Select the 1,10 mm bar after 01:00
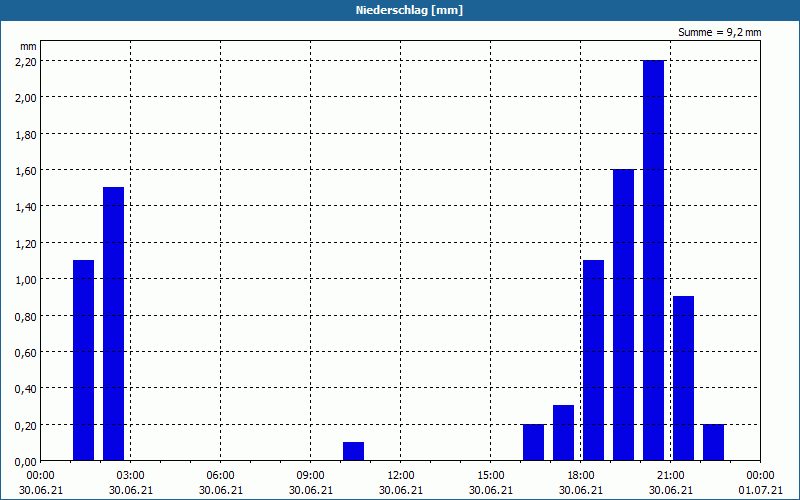Screen dimensions: 800x500 (x=84, y=360)
